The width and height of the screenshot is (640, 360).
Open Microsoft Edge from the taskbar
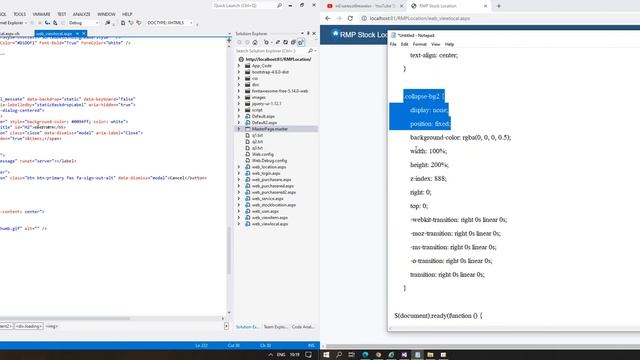click(365, 355)
